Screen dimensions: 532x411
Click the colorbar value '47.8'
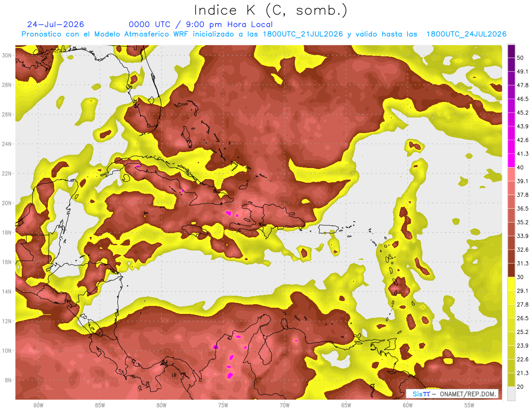tap(523, 85)
